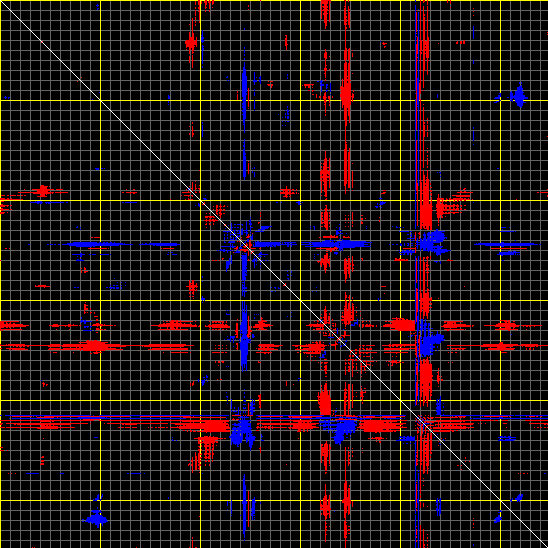
Task: Click the small blue blob just above the diagonal's lower end
Action: click(519, 497)
